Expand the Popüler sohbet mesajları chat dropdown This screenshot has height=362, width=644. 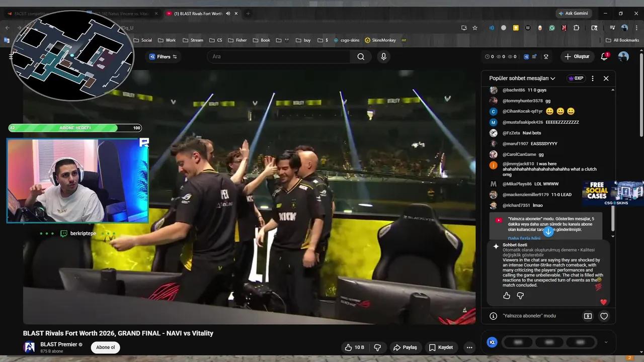(522, 78)
